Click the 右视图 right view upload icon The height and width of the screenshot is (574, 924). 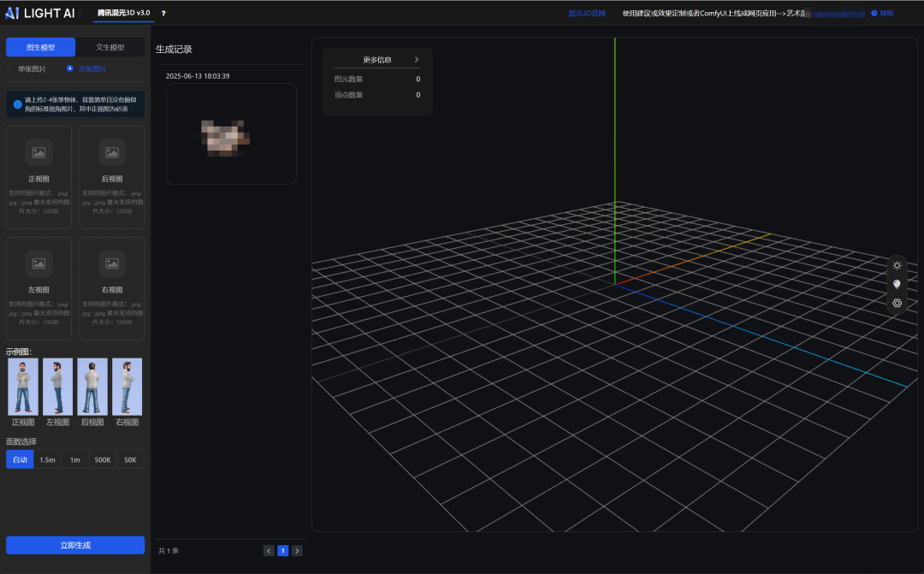(111, 263)
